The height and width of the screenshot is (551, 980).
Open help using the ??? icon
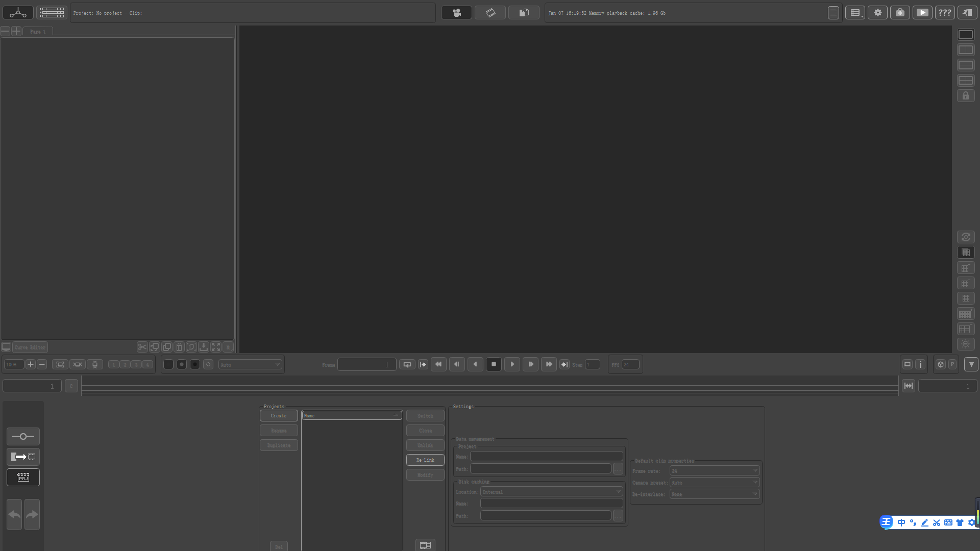pos(945,13)
